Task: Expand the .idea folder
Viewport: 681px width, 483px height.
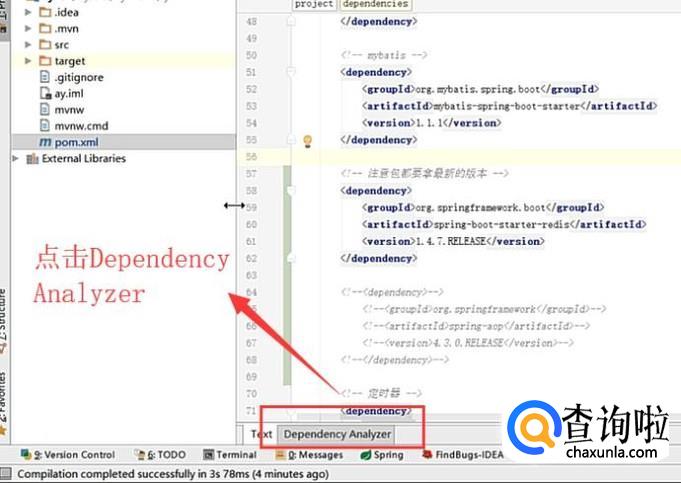Action: tap(28, 13)
